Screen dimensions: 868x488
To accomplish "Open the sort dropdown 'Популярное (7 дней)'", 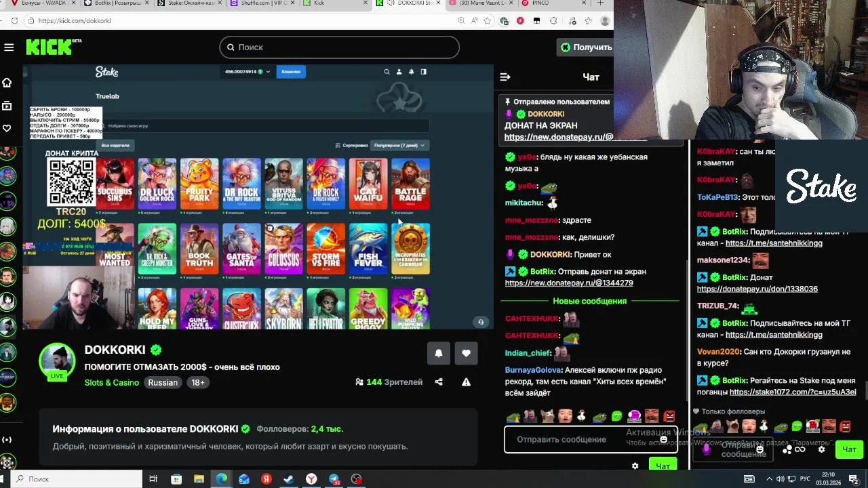I will click(x=400, y=145).
